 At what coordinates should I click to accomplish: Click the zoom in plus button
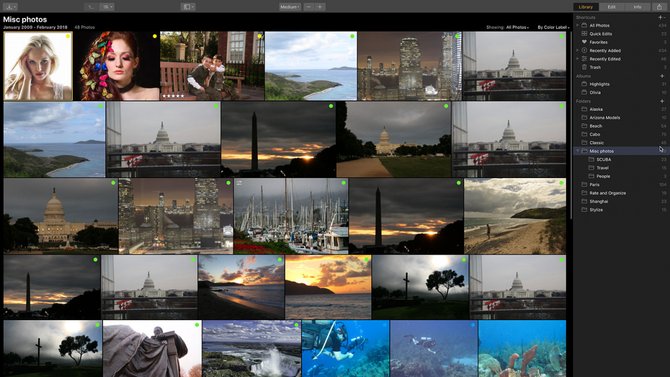[320, 7]
